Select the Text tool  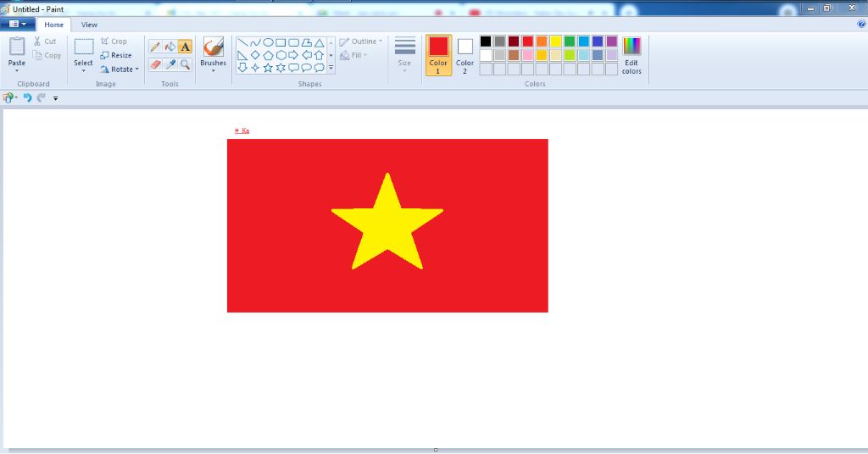[185, 47]
